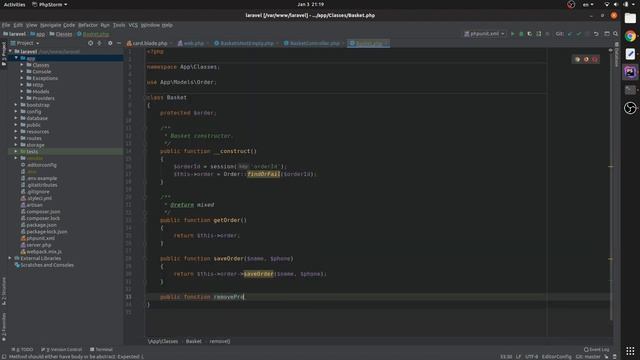Click the Project panel settings gear icon
This screenshot has width=640, height=360.
pyautogui.click(x=110, y=43)
